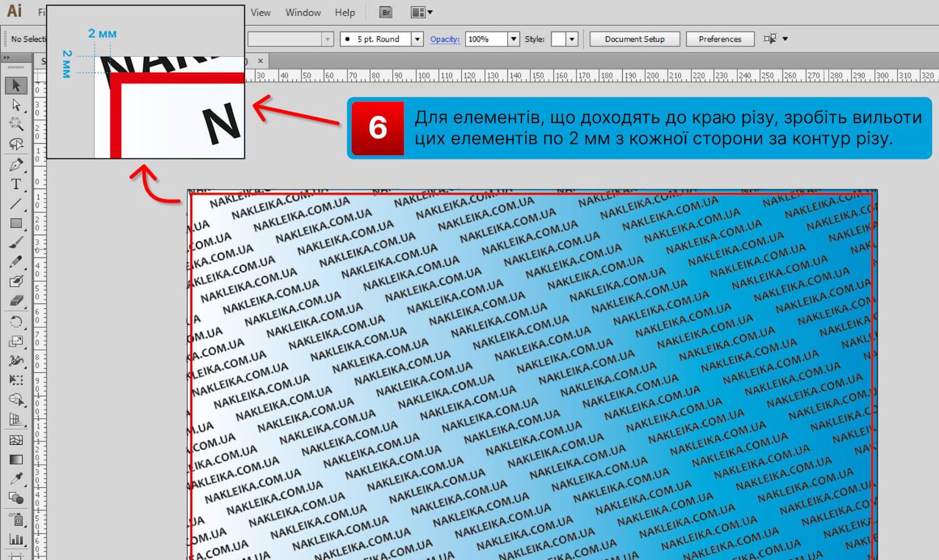
Task: Click the Preferences button
Action: tap(720, 39)
